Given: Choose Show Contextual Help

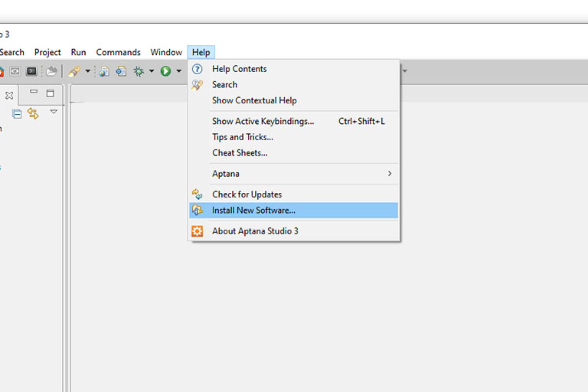Looking at the screenshot, I should click(x=293, y=101).
